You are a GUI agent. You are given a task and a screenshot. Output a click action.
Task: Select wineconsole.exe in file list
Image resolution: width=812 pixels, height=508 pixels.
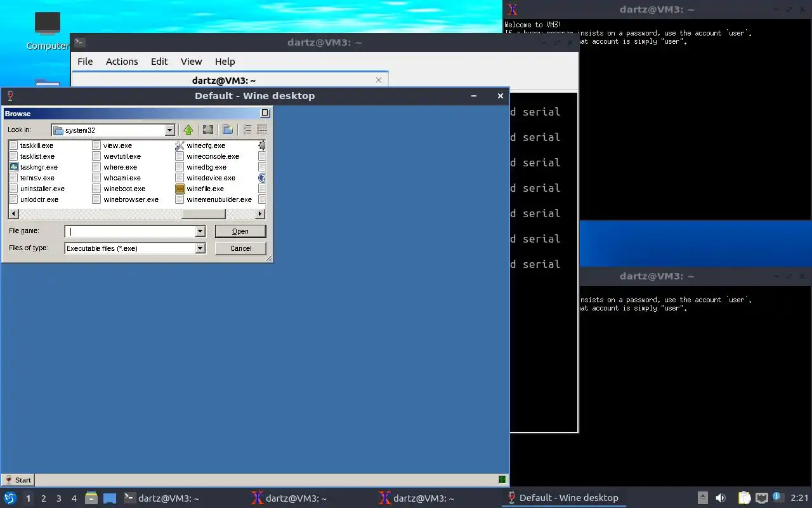coord(213,156)
